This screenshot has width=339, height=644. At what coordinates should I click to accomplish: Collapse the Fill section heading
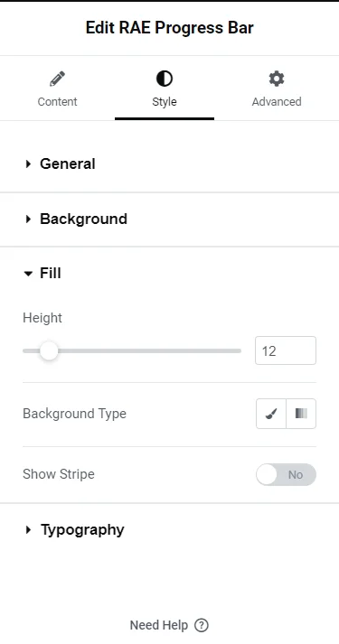[x=50, y=273]
